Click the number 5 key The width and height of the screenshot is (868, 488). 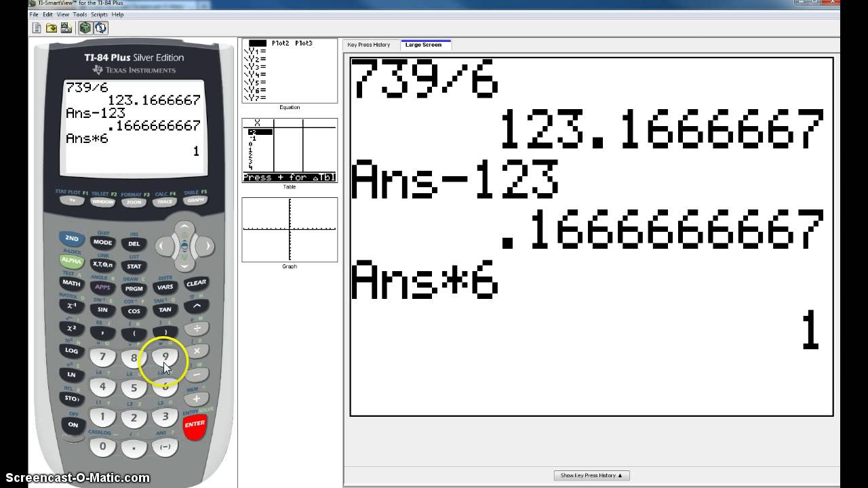[x=134, y=389]
